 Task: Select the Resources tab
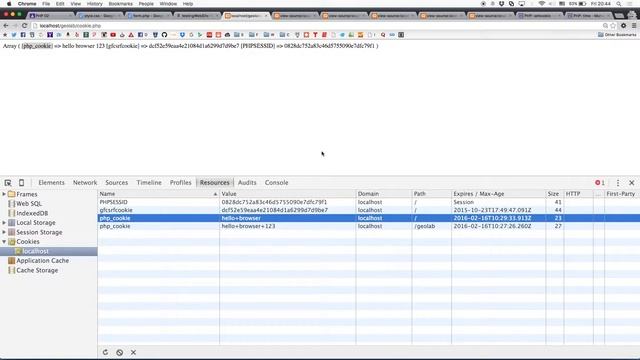click(215, 183)
